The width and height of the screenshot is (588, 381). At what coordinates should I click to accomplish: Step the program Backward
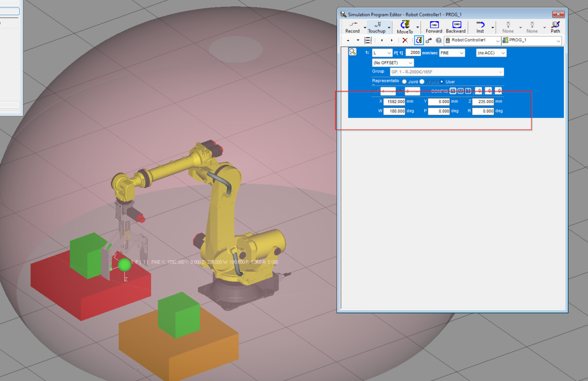click(x=456, y=27)
